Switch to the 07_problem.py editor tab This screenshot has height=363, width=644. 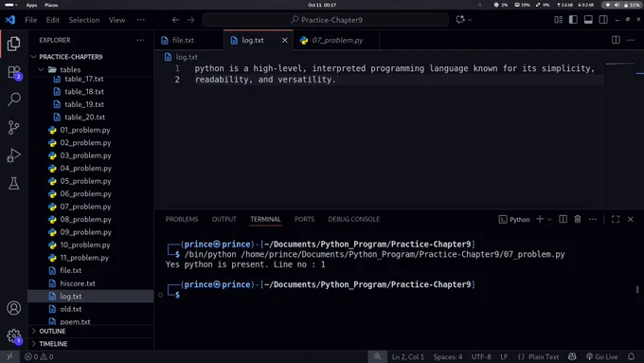coord(337,40)
